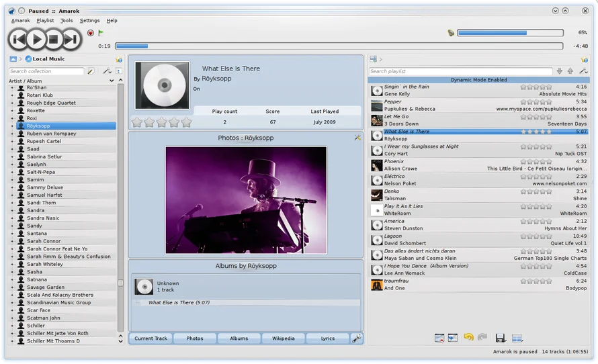
Task: Skip to the next track
Action: 71,39
